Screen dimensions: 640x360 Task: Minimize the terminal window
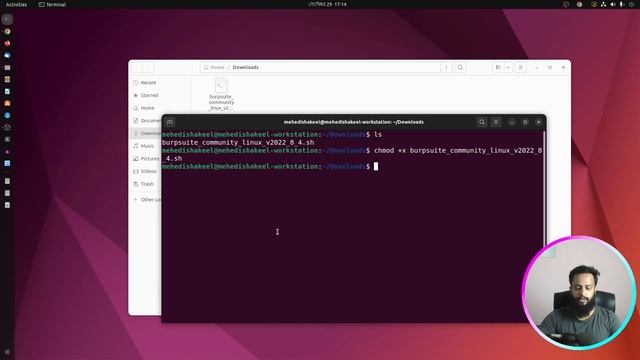coord(511,122)
